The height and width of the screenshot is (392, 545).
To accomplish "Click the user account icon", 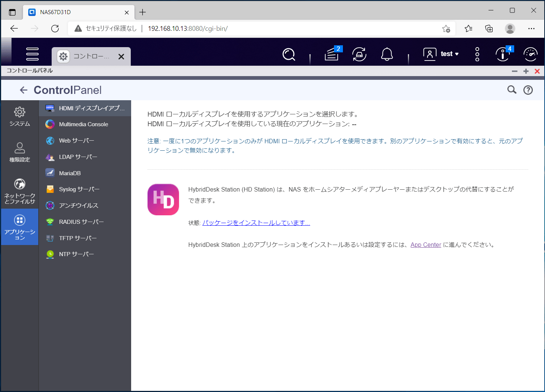I will [x=430, y=54].
